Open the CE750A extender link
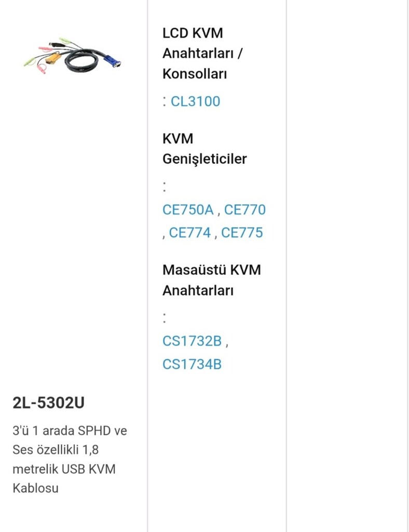 (188, 210)
